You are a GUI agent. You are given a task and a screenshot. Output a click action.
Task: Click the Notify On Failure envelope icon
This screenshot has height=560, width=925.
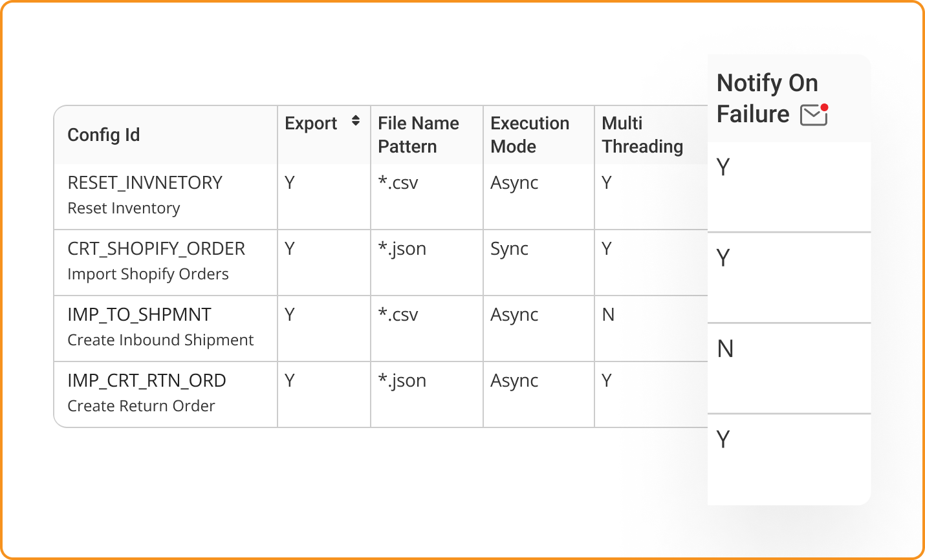pyautogui.click(x=814, y=114)
